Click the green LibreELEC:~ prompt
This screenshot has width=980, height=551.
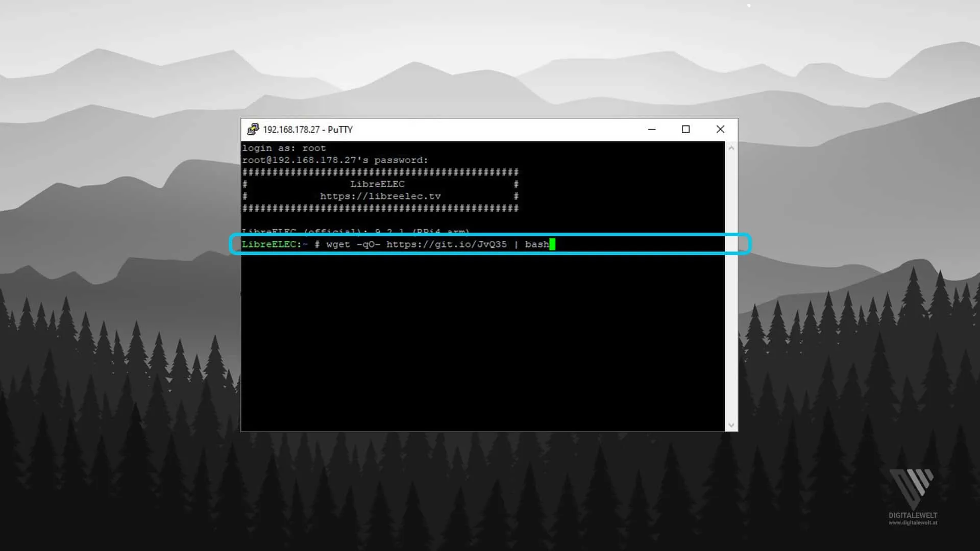[275, 244]
